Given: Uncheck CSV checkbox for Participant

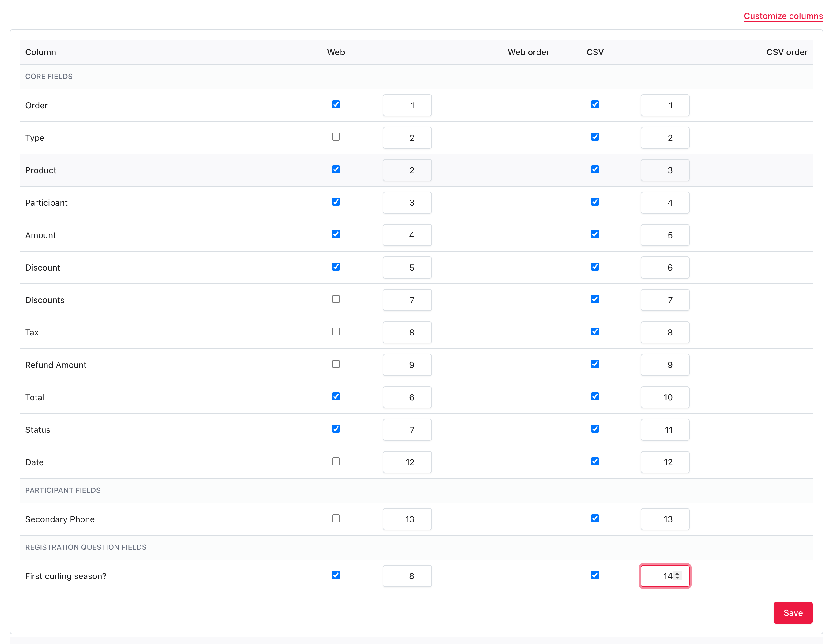Looking at the screenshot, I should click(595, 202).
